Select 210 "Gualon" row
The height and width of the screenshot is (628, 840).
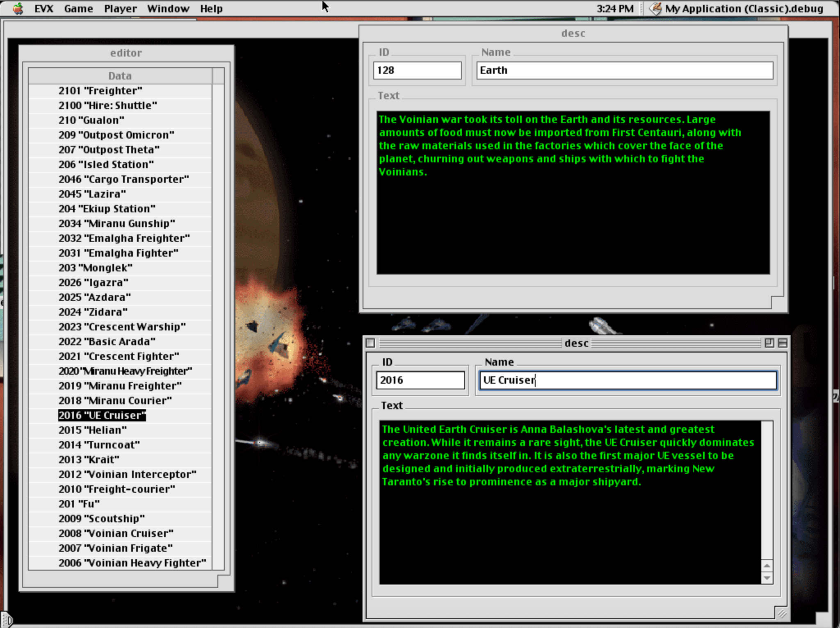tap(120, 120)
